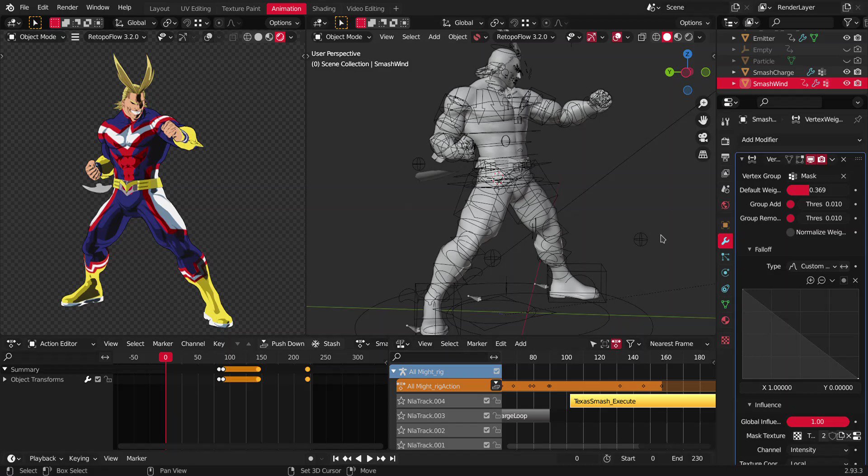Switch to orthographic grid view icon
Screen dimensions: 868x476
(703, 154)
